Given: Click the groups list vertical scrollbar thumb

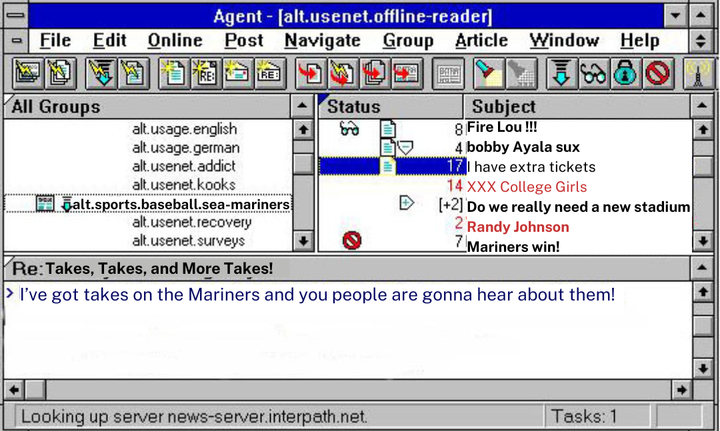Looking at the screenshot, I should point(301,163).
